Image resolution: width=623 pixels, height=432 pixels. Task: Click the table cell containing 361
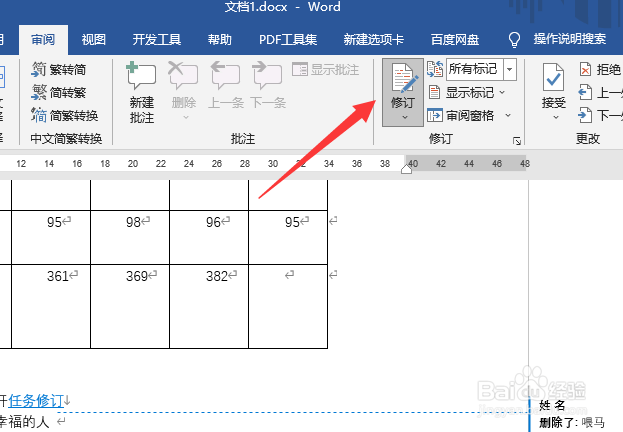click(51, 306)
